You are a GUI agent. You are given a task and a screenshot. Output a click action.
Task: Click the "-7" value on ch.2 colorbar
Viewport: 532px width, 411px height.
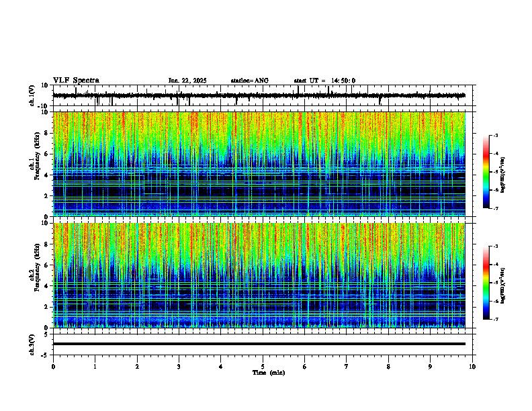click(x=495, y=319)
